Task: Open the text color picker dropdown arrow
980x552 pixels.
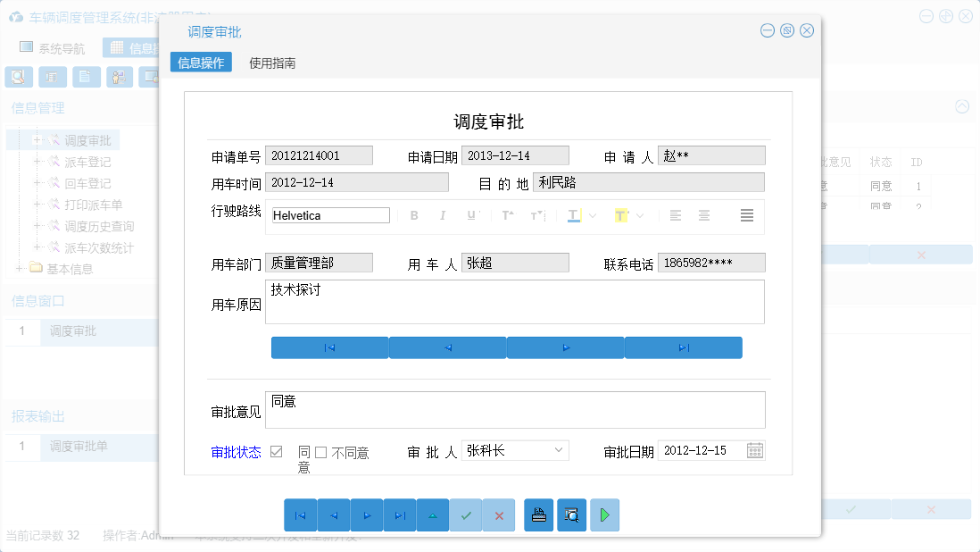Action: (x=591, y=215)
